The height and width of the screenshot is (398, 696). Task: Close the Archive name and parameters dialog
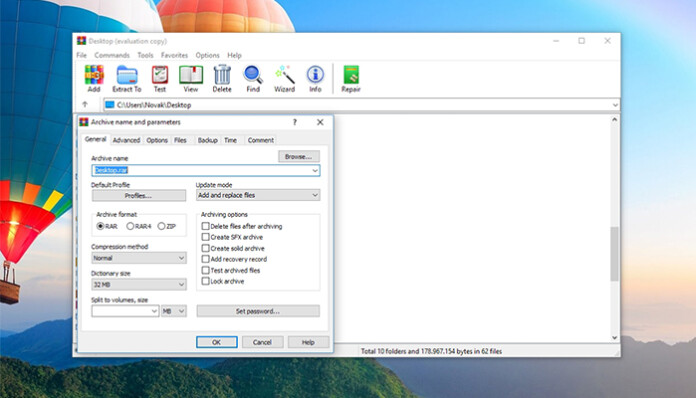(x=320, y=122)
